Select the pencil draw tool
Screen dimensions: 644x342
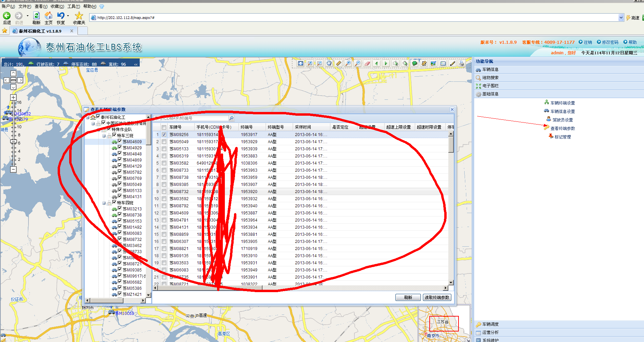coord(452,63)
